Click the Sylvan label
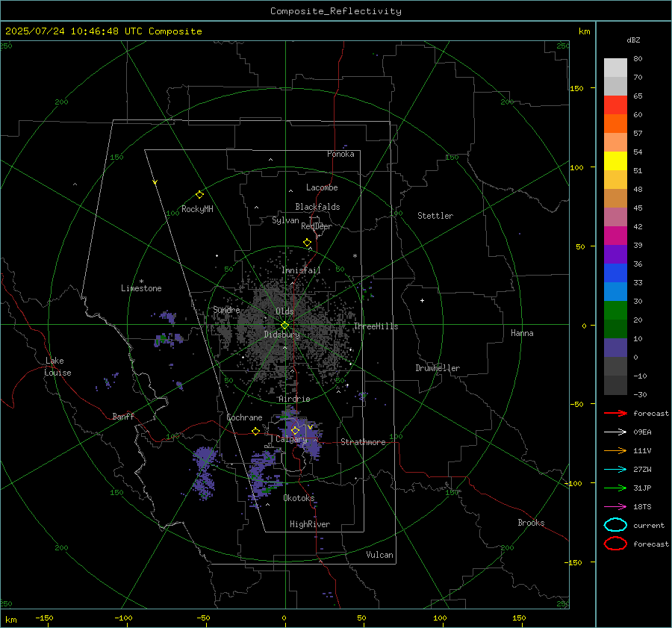 click(x=285, y=220)
